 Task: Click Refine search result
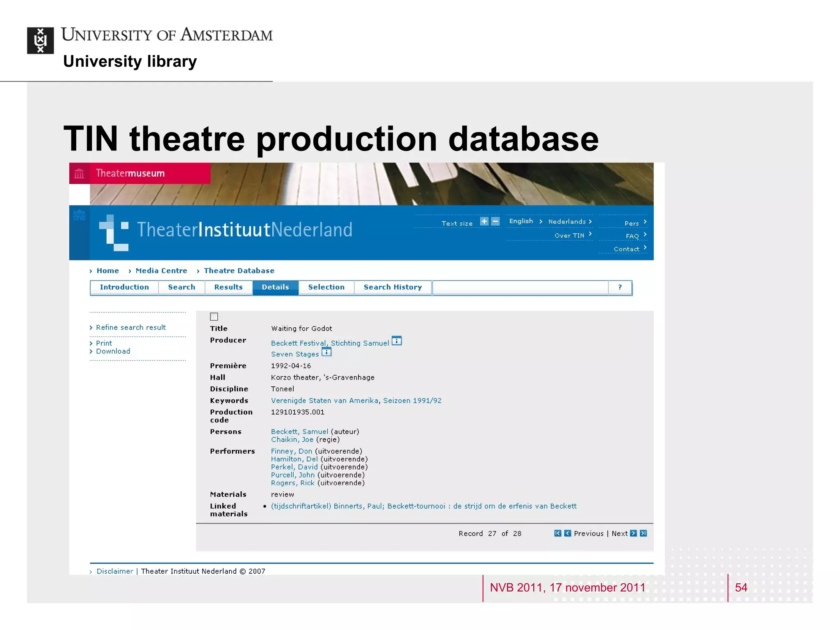coord(131,328)
